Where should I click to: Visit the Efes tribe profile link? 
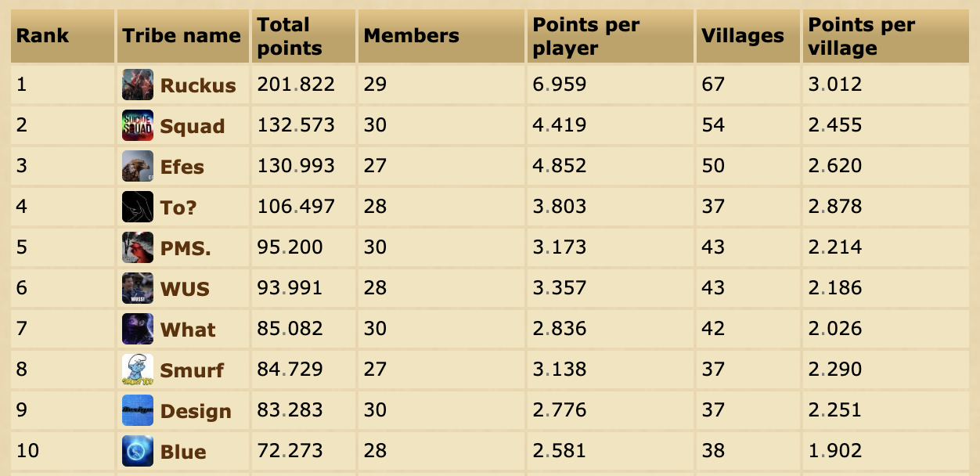click(182, 167)
